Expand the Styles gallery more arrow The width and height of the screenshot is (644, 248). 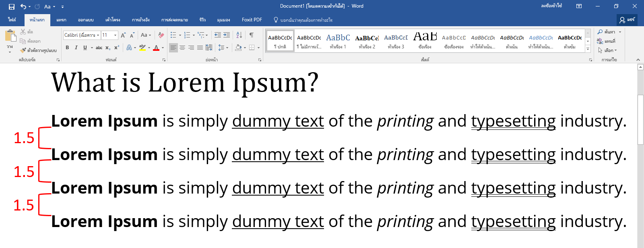pos(588,49)
